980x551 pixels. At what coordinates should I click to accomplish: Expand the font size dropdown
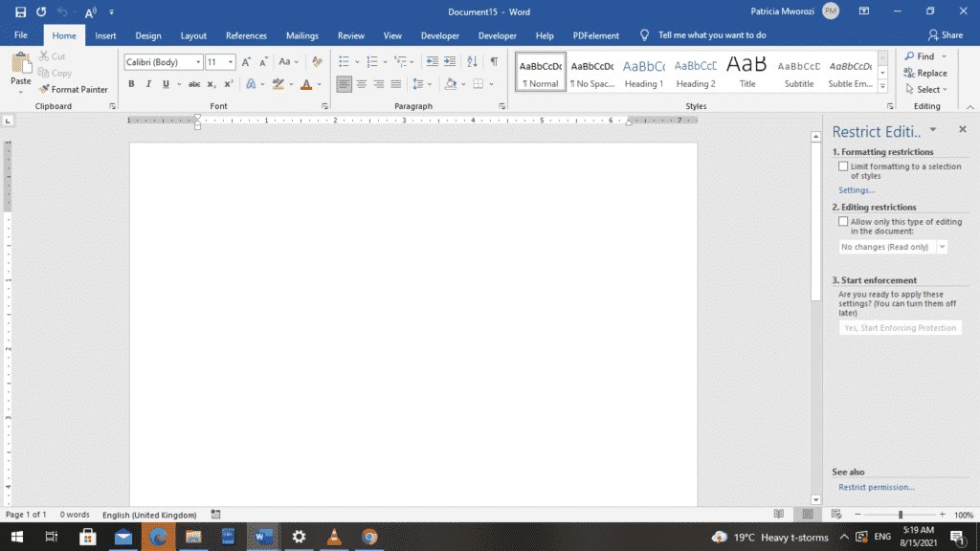click(x=231, y=62)
